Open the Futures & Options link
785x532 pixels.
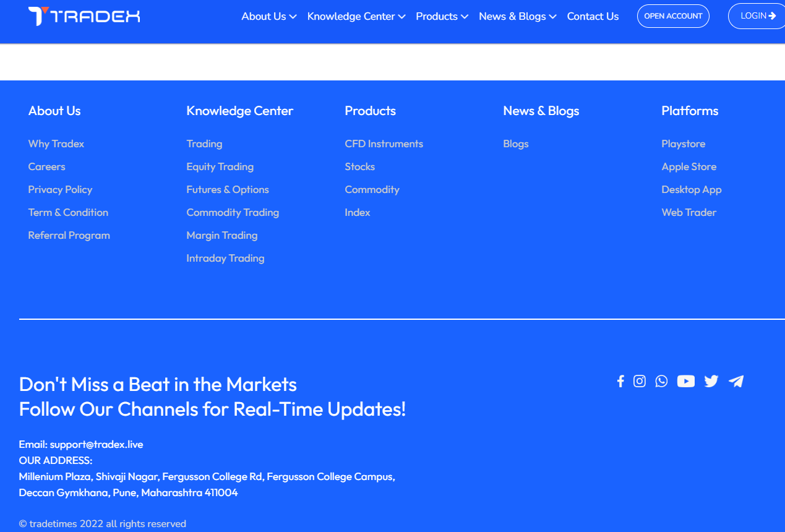pyautogui.click(x=228, y=189)
